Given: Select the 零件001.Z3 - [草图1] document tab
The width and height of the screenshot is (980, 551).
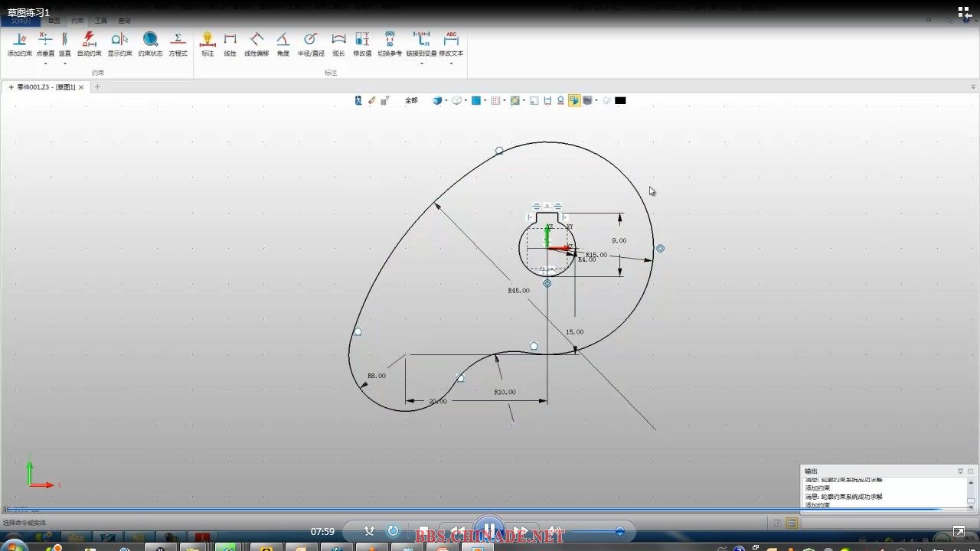Looking at the screenshot, I should click(x=46, y=87).
